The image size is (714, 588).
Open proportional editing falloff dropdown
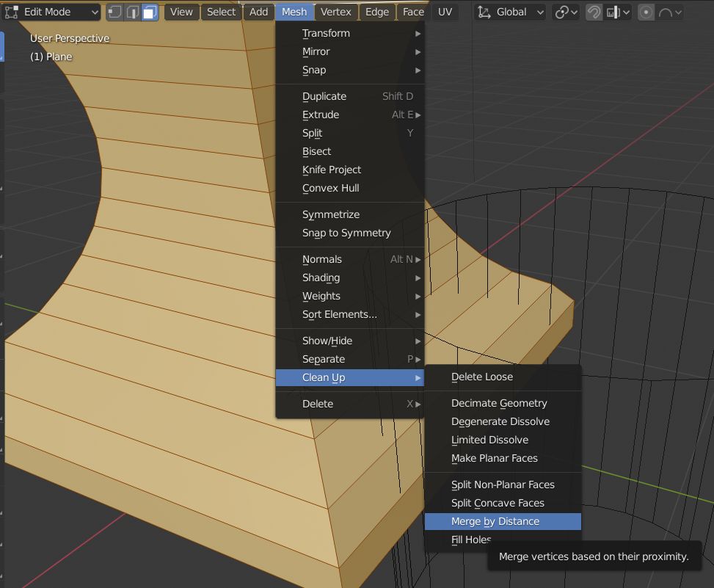point(669,12)
